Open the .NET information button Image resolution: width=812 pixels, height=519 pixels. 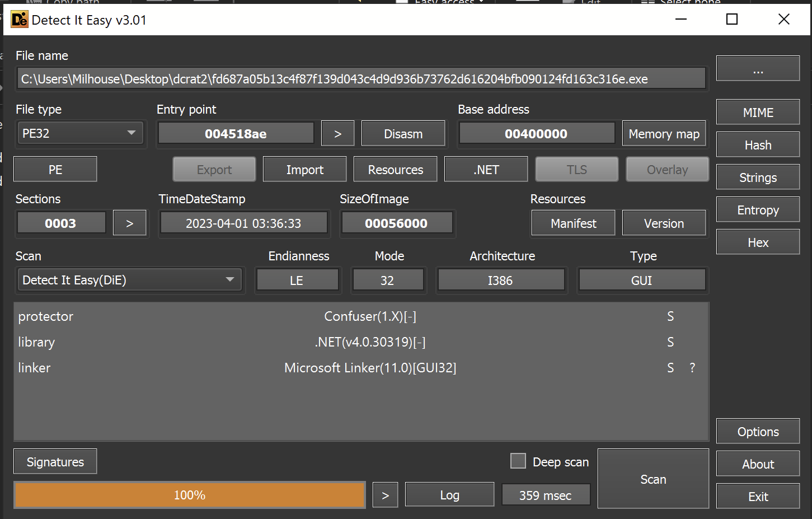click(x=486, y=170)
